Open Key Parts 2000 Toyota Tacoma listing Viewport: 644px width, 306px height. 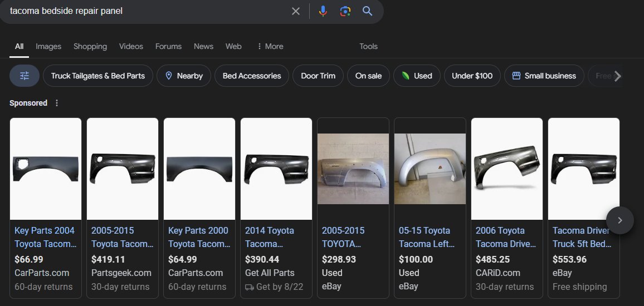tap(199, 237)
